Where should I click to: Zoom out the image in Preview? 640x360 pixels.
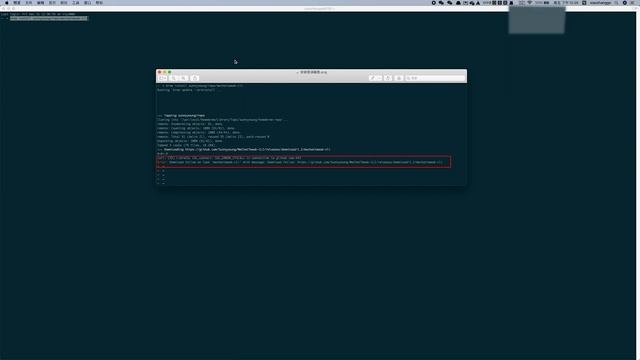(x=174, y=78)
